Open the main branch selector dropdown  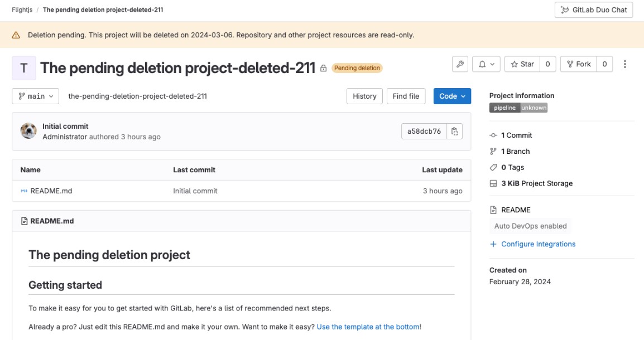tap(35, 96)
